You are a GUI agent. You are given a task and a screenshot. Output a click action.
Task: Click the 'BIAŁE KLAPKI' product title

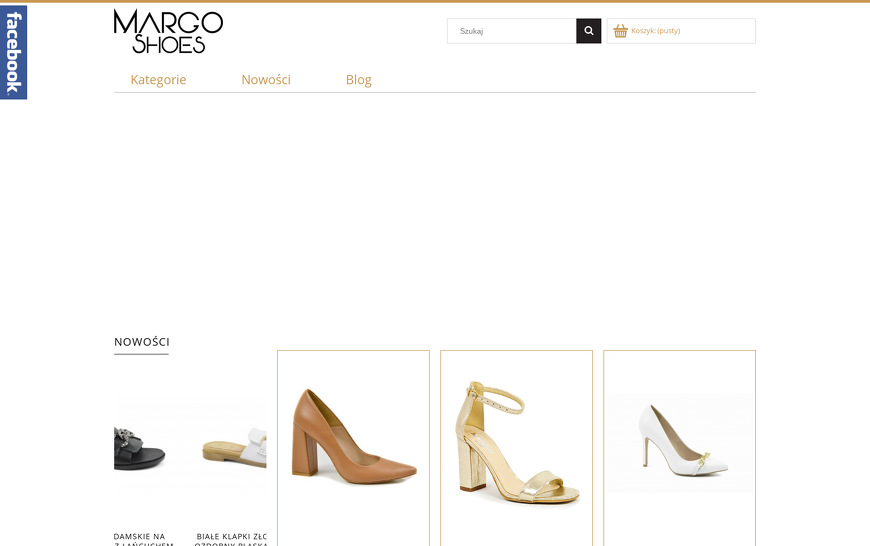tap(231, 540)
